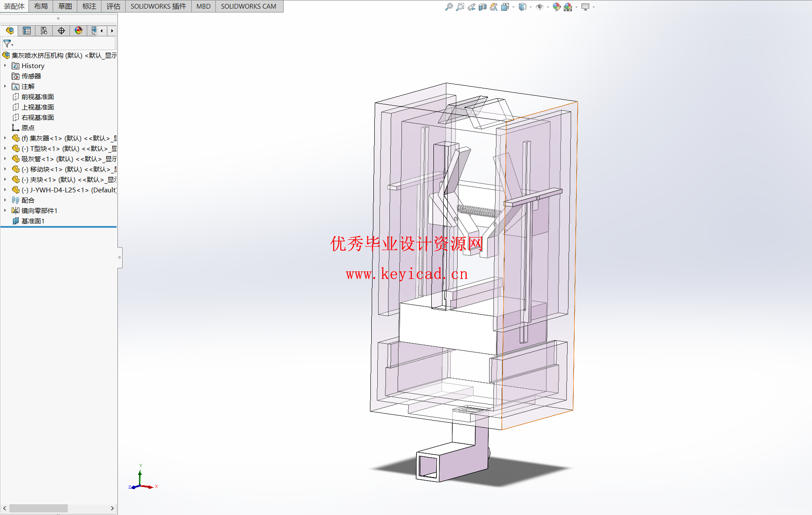
Task: Show more manager tabs with right arrow
Action: pyautogui.click(x=112, y=31)
